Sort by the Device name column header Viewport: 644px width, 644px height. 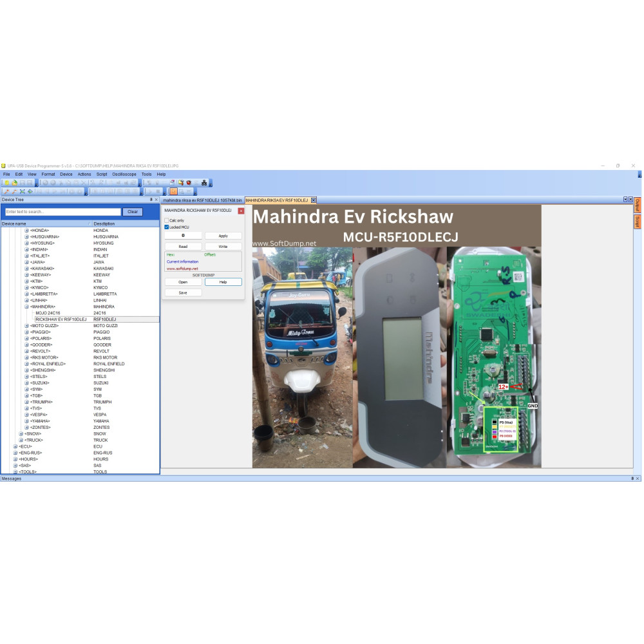point(46,224)
